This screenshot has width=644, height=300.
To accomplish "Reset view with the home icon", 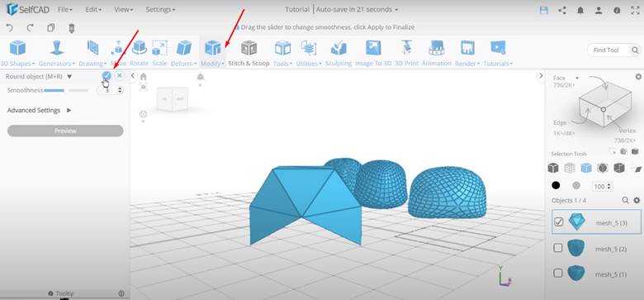I will [x=144, y=76].
